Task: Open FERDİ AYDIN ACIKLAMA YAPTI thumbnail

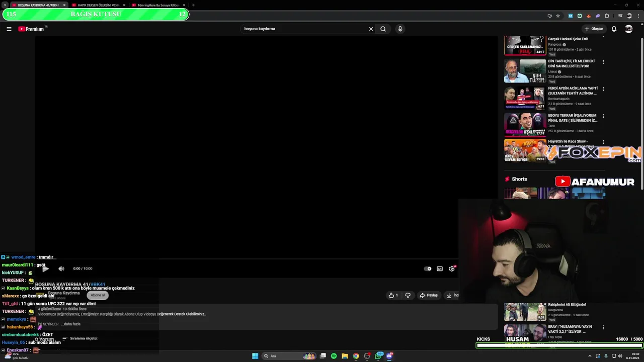Action: pyautogui.click(x=525, y=98)
